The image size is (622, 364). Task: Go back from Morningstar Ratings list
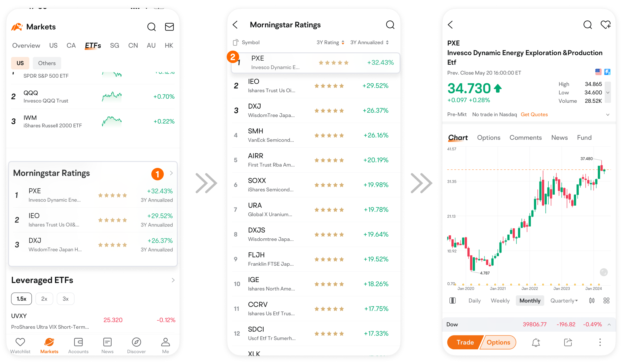(235, 25)
